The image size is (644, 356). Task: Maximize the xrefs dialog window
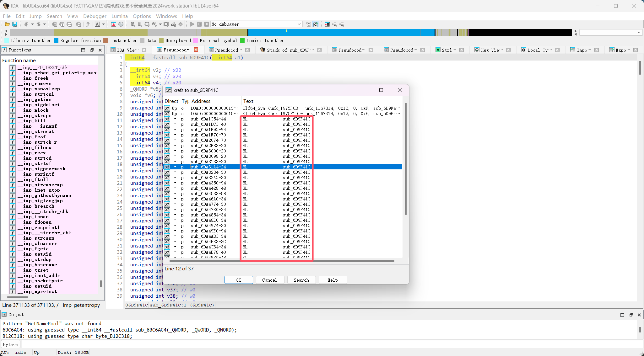point(381,90)
